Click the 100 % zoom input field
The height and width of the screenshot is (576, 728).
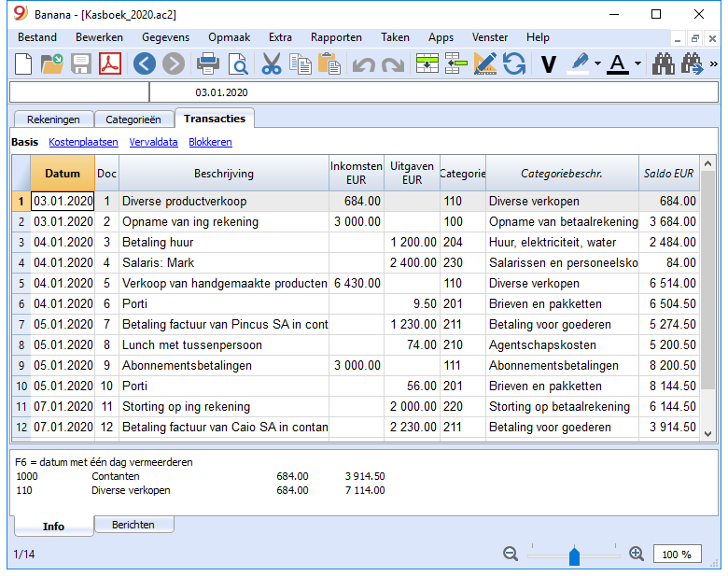point(677,555)
